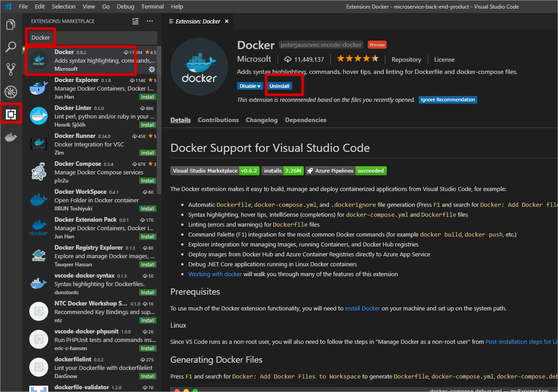Open the Search view icon
This screenshot has width=558, height=392.
(11, 47)
